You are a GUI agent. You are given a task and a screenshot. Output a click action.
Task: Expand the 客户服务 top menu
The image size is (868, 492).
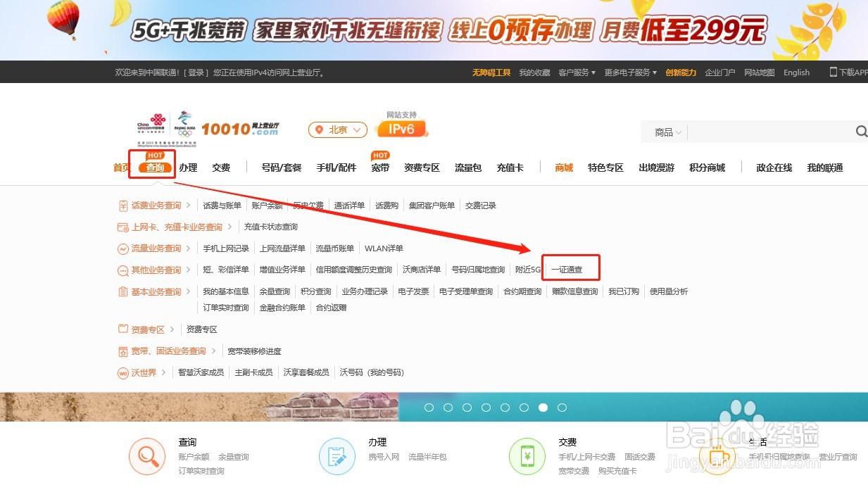[x=577, y=72]
